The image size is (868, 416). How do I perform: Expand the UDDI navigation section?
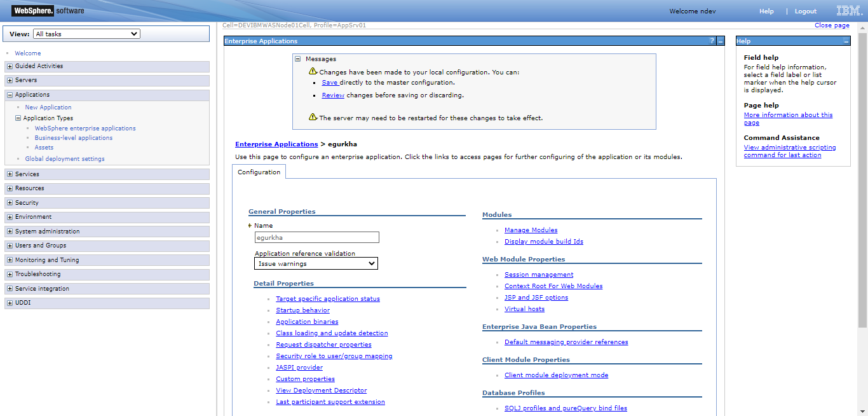click(x=10, y=303)
